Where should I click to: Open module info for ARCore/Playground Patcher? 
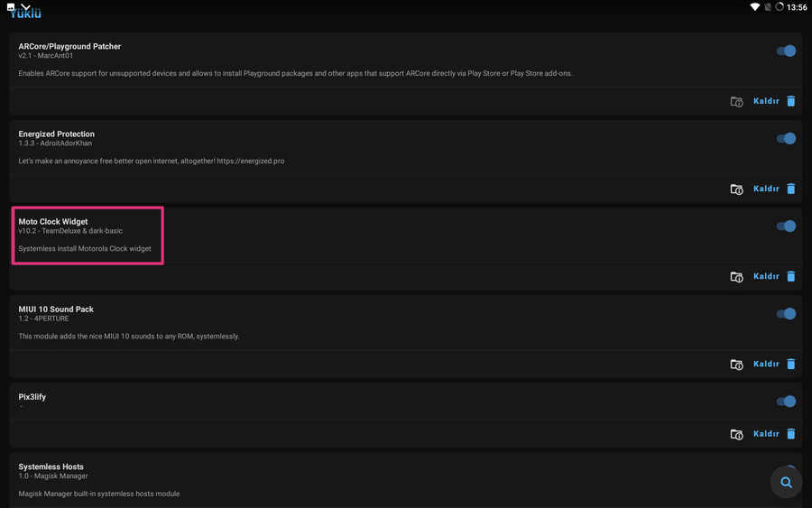(x=736, y=101)
